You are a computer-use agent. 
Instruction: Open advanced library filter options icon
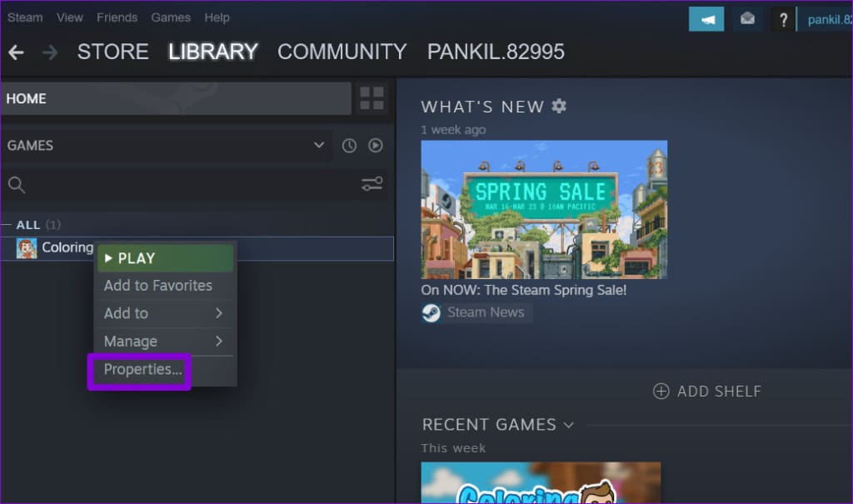pyautogui.click(x=372, y=184)
